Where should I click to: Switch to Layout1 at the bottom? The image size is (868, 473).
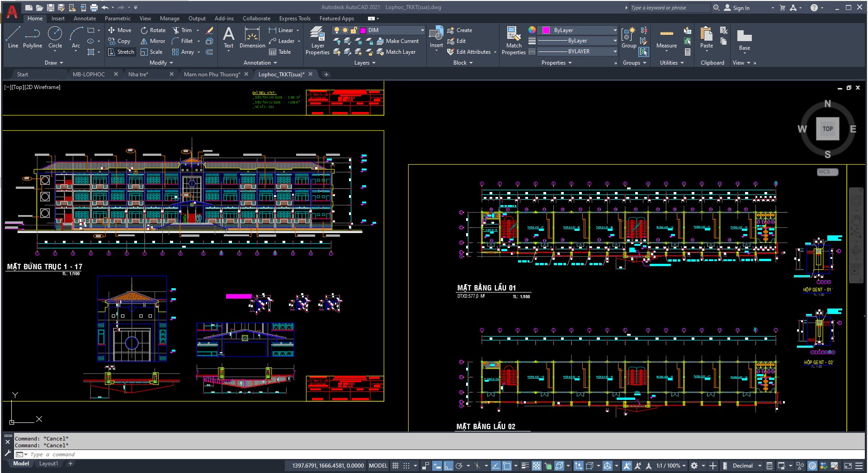click(x=49, y=464)
